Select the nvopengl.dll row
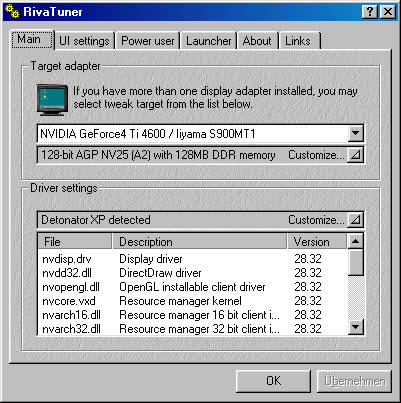Viewport: 401px width, 403px height. (x=192, y=287)
